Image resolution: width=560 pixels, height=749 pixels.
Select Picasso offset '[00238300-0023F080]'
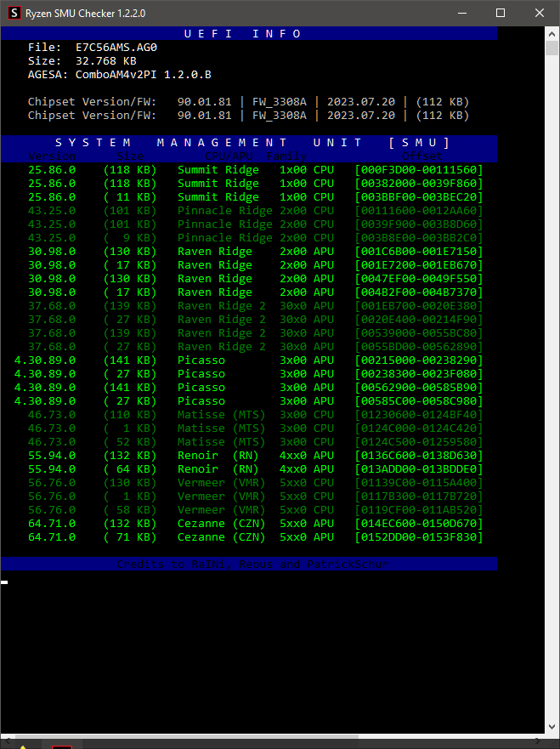(x=419, y=374)
